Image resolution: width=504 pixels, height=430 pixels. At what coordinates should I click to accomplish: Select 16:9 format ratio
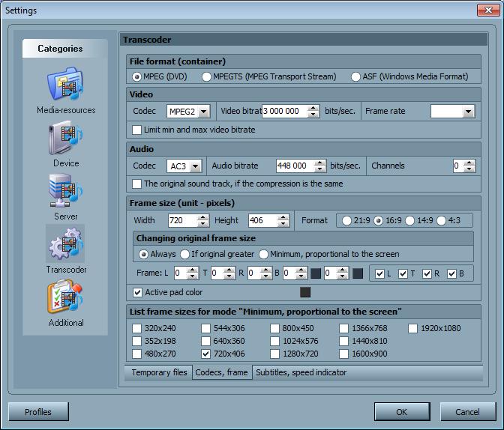point(378,221)
